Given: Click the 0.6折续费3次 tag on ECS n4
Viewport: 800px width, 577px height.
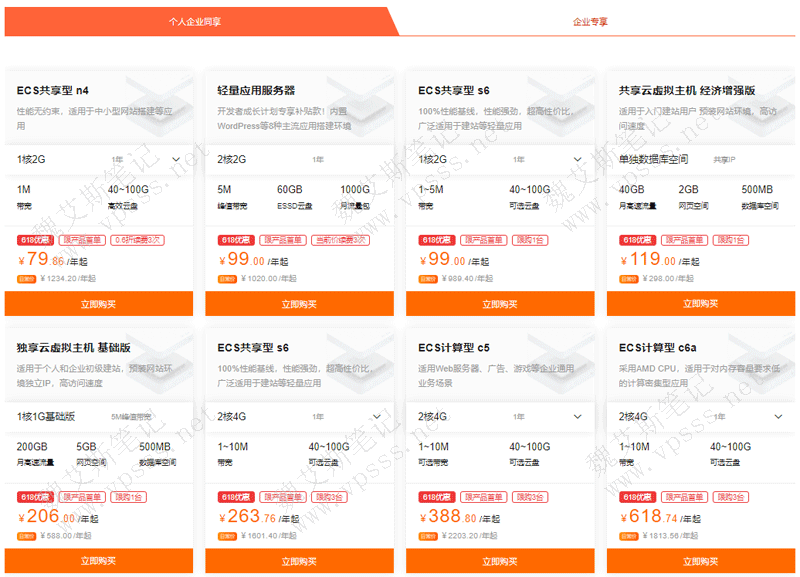Looking at the screenshot, I should [137, 240].
